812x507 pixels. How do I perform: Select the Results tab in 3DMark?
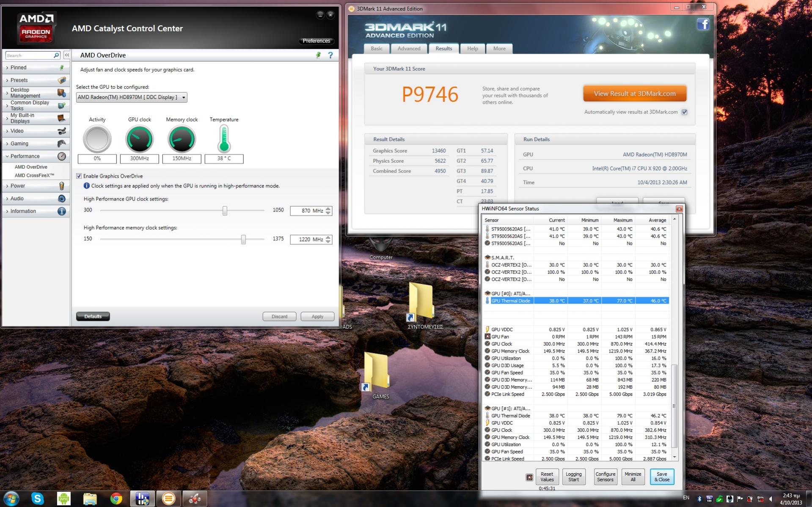[443, 49]
